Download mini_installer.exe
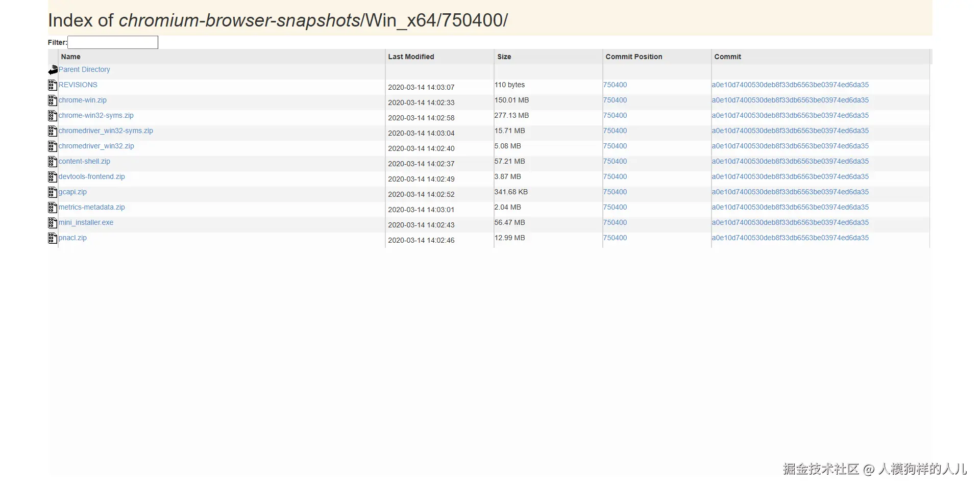This screenshot has width=980, height=489. (86, 222)
